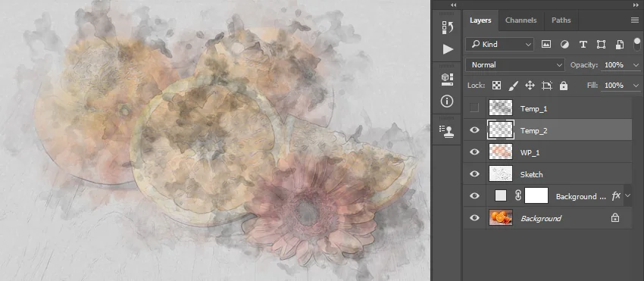This screenshot has height=281, width=644.
Task: Select the italic Background layer name
Action: point(540,219)
